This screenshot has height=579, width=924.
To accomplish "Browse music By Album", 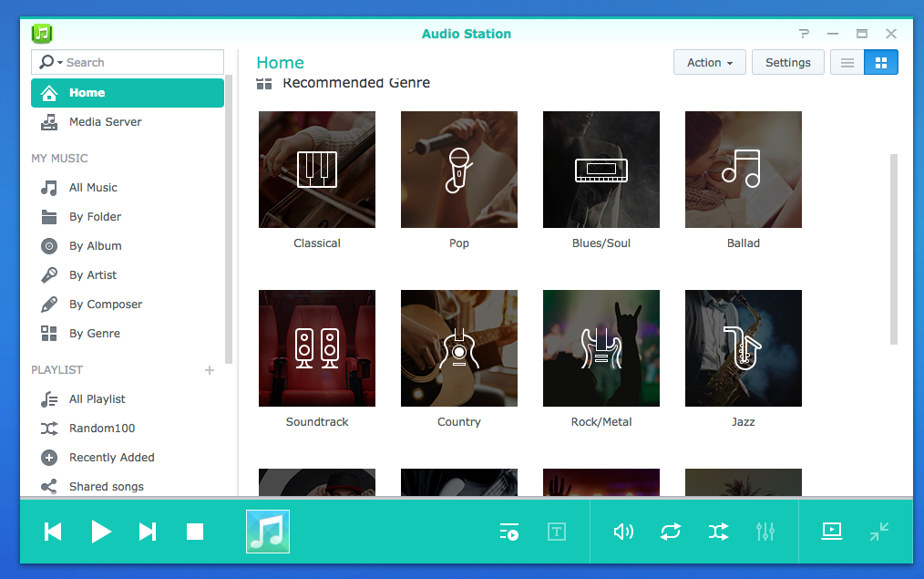I will point(128,246).
